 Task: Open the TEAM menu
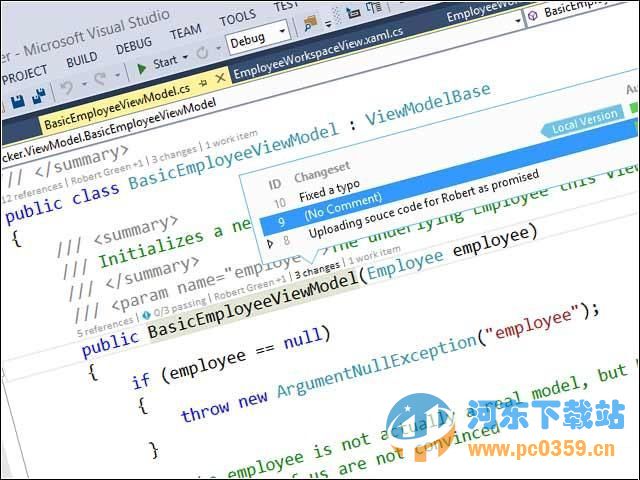186,32
